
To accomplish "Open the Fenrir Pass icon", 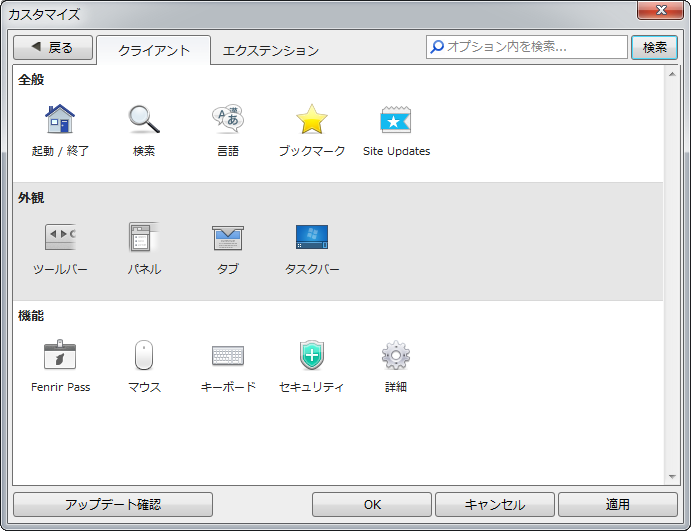I will click(x=60, y=355).
